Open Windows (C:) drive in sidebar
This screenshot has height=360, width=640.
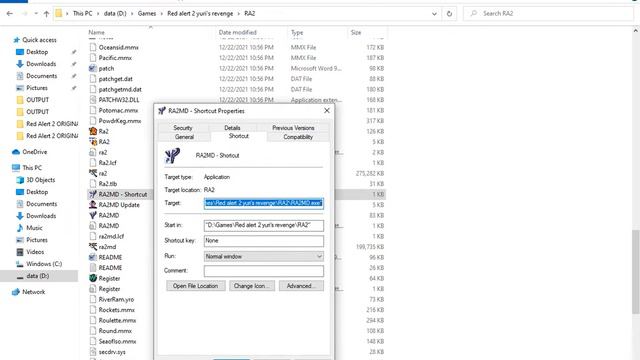(x=44, y=264)
